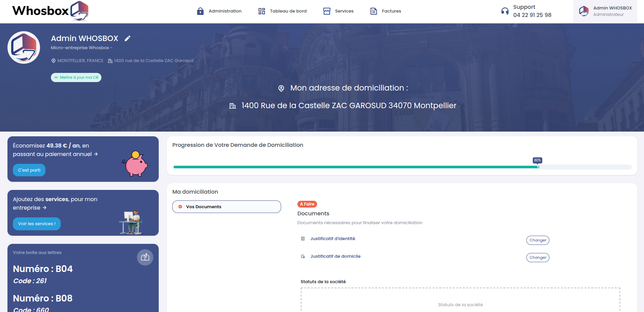Viewport: 644px width, 312px height.
Task: Click the round profile avatar image
Action: point(24,47)
